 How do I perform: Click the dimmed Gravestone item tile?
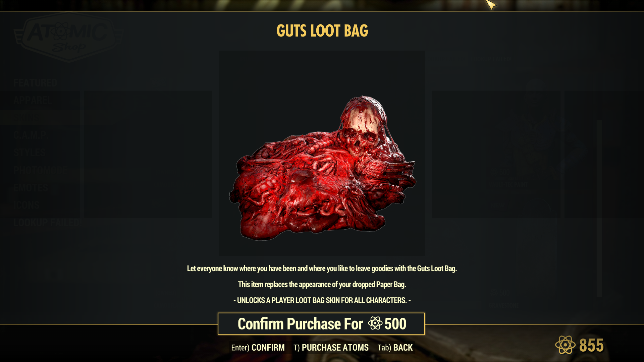click(x=496, y=268)
